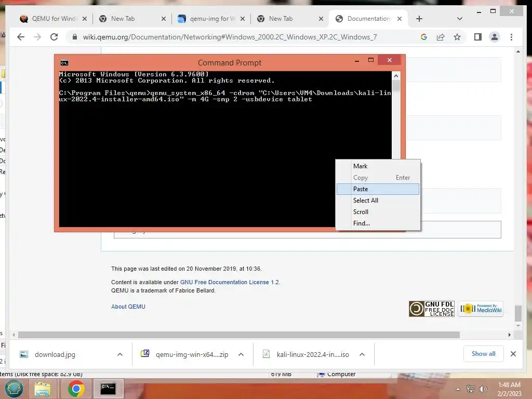Screen dimensions: 532x399
Task: Click the GNU FDL license badge
Action: 431,309
